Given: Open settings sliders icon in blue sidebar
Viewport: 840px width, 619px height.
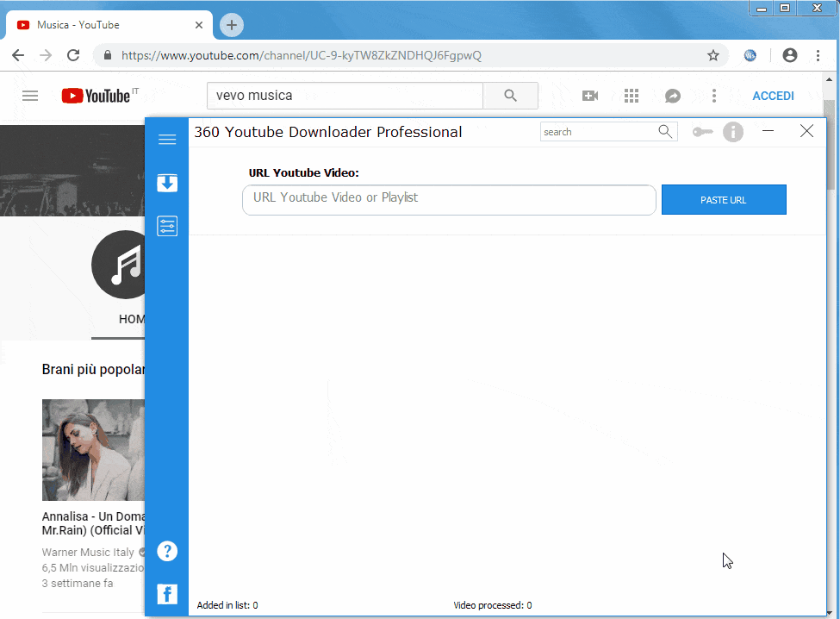Looking at the screenshot, I should pyautogui.click(x=167, y=226).
